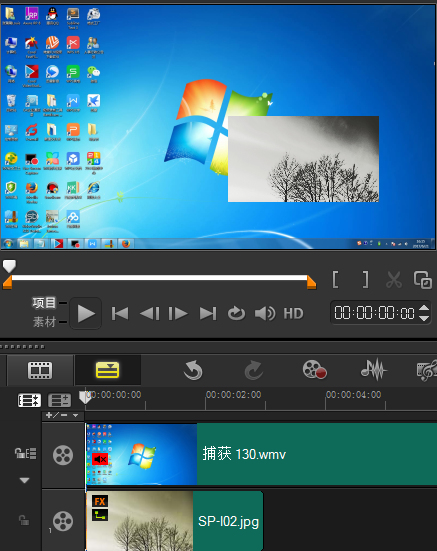Set Mark-in with the [ bracket
The height and width of the screenshot is (551, 437).
(x=335, y=279)
